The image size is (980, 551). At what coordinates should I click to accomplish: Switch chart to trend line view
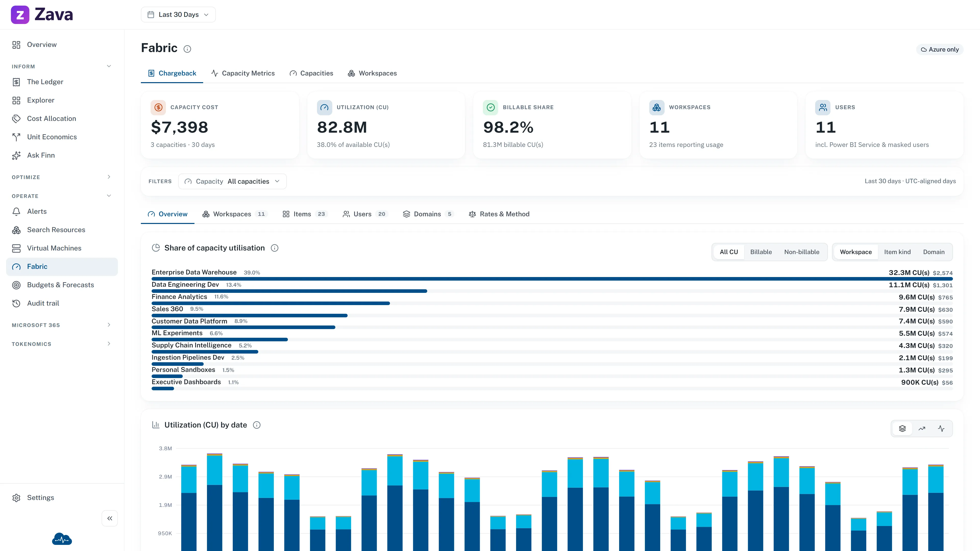(922, 429)
